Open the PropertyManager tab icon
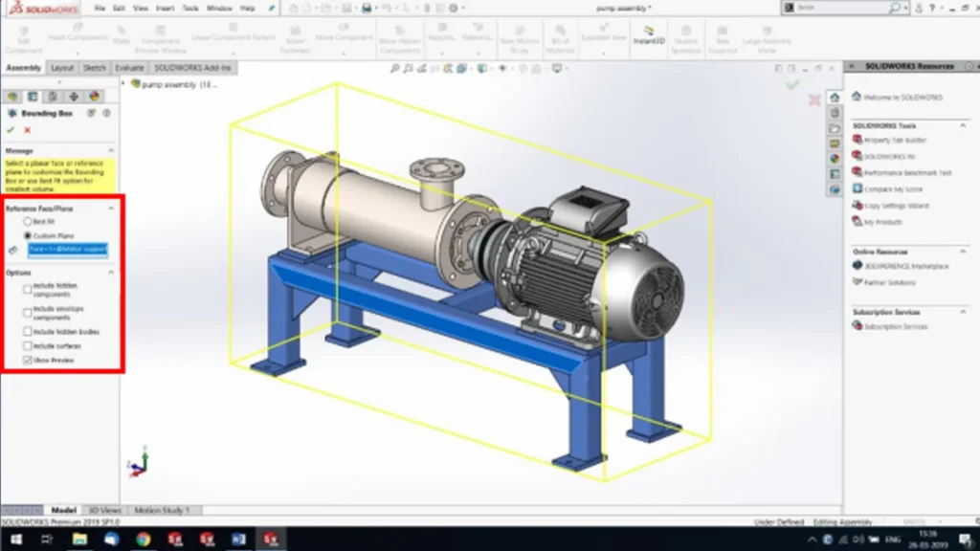980x551 pixels. pos(33,97)
